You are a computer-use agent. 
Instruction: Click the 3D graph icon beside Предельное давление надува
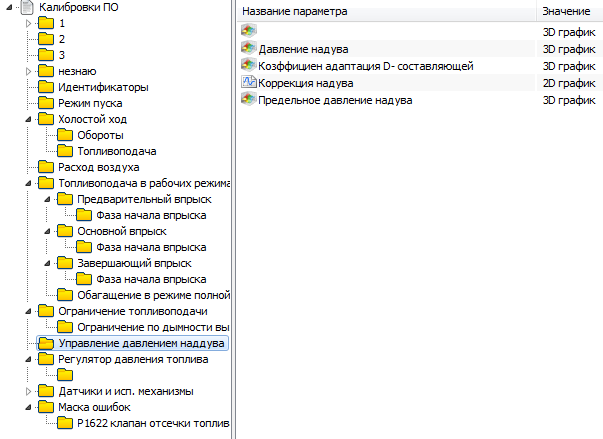(x=249, y=101)
